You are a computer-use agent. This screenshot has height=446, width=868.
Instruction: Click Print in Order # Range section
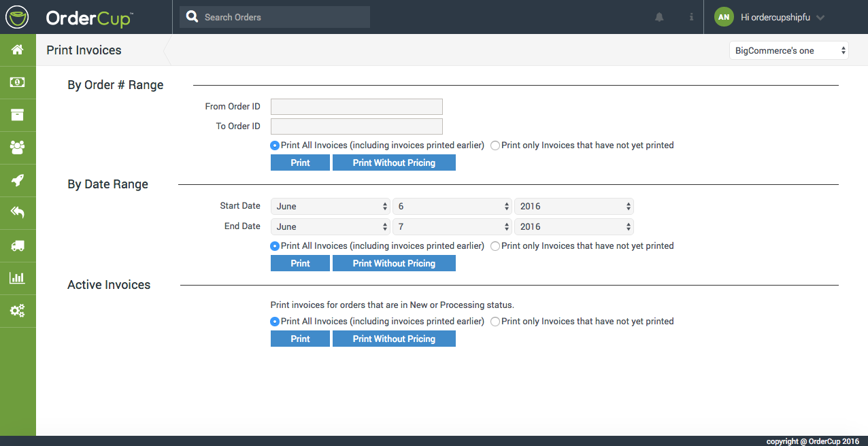coord(300,162)
